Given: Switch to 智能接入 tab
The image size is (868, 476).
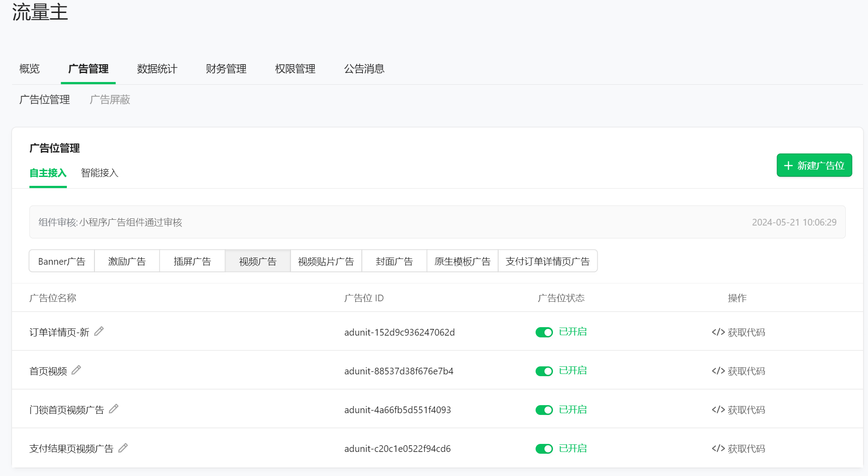Looking at the screenshot, I should point(100,173).
